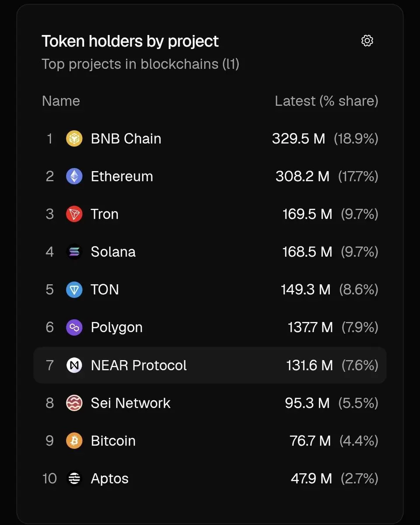The width and height of the screenshot is (420, 525).
Task: Click Tron's 169.5 M holder value
Action: (307, 214)
